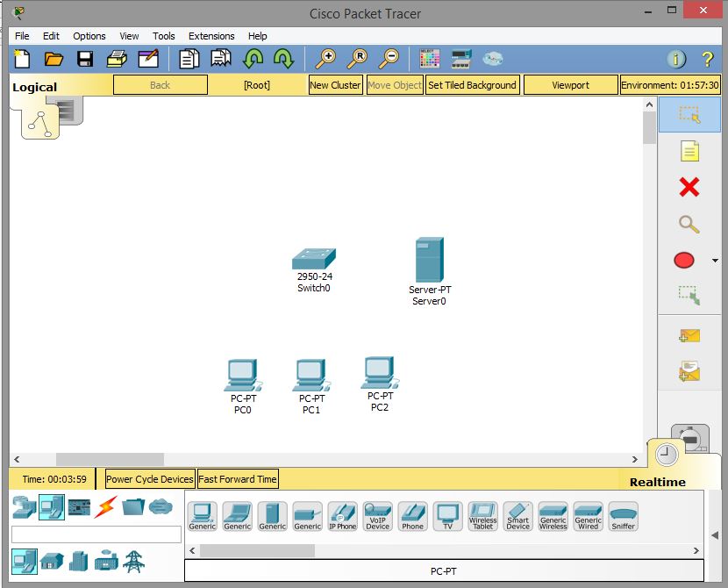
Task: Click the [Root] button
Action: 257,85
